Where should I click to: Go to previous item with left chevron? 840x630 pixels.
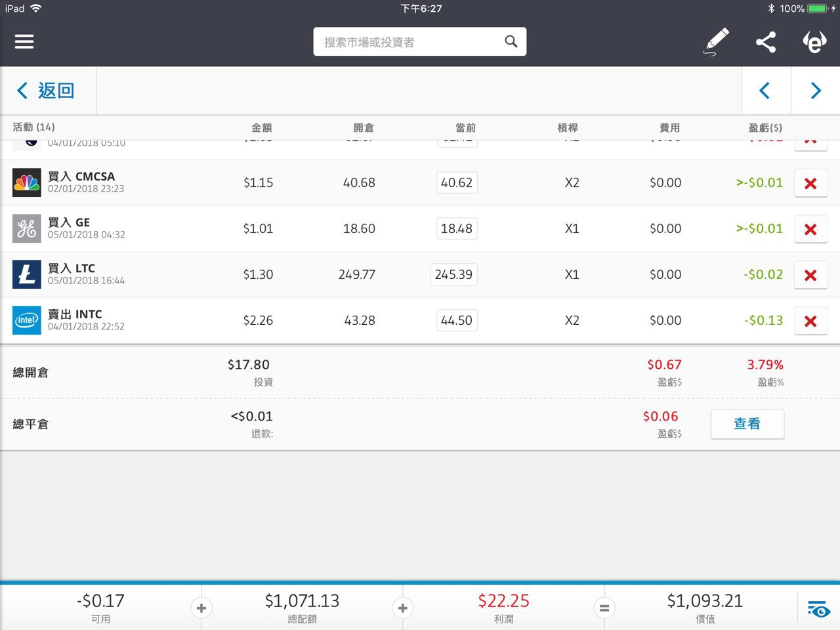click(765, 91)
